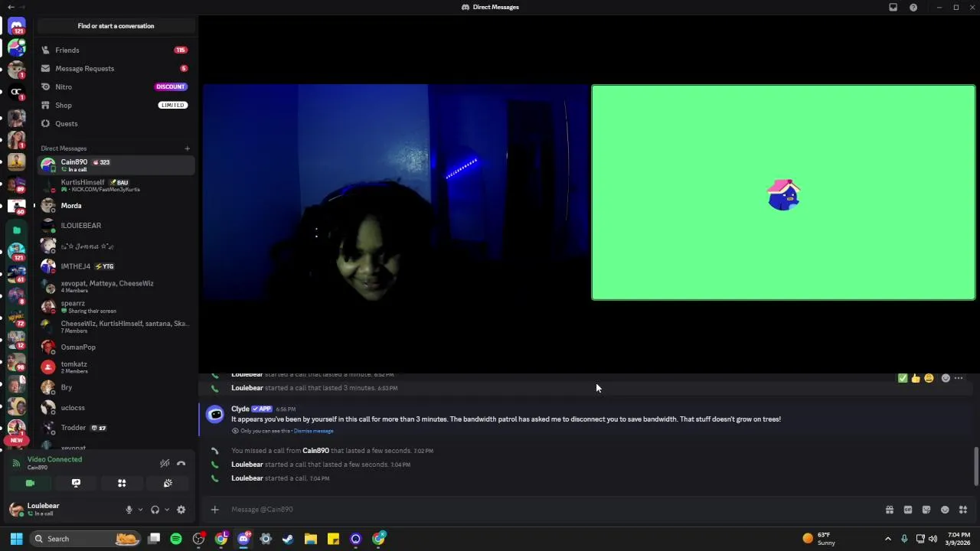Toggle noise suppression in Video Connected panel
This screenshot has width=980, height=551.
click(x=165, y=463)
